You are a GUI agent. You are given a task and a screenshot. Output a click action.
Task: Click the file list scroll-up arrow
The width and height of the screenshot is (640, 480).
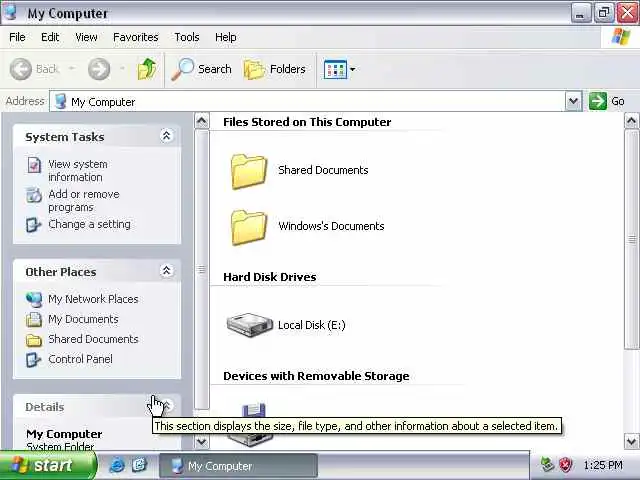coord(631,121)
